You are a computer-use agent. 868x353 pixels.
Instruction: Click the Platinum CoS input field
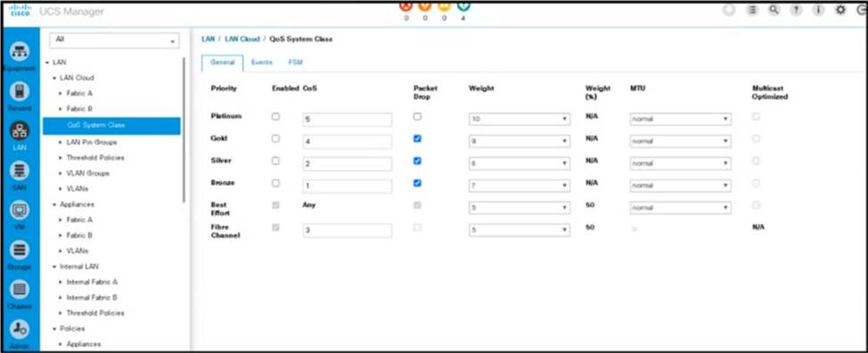(347, 119)
